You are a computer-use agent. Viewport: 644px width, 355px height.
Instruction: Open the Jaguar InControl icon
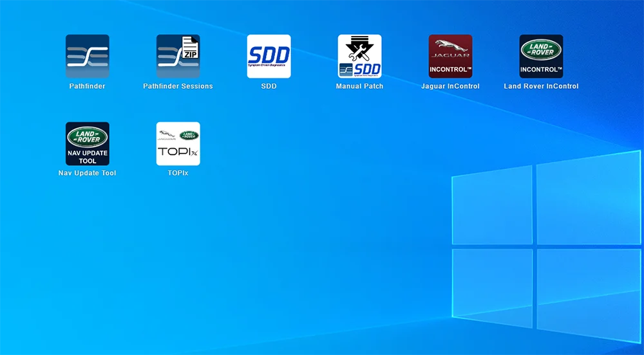pos(451,56)
